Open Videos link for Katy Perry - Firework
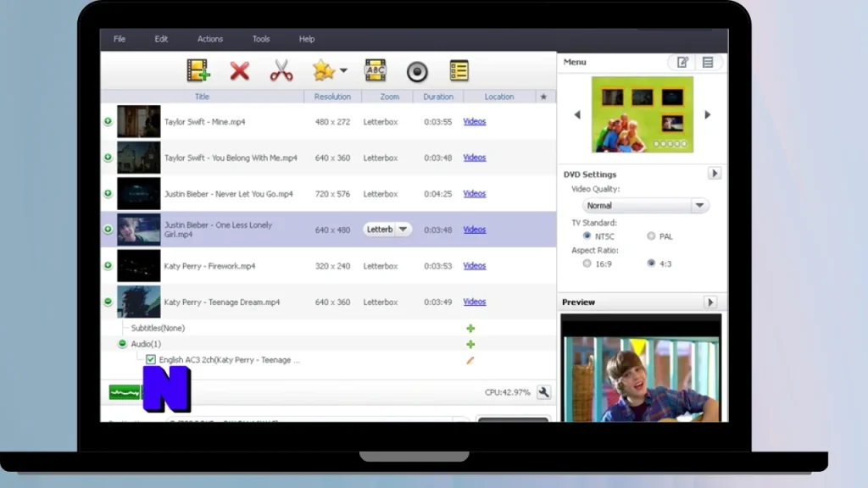 click(475, 265)
